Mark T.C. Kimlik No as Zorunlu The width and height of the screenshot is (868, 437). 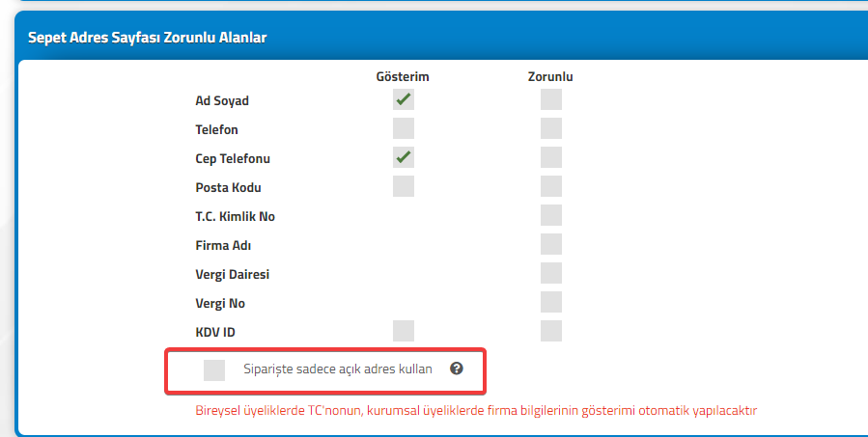[551, 215]
